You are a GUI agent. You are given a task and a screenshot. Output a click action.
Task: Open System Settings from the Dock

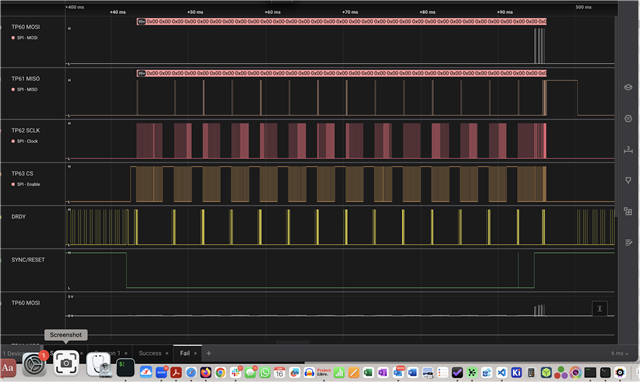tap(34, 364)
